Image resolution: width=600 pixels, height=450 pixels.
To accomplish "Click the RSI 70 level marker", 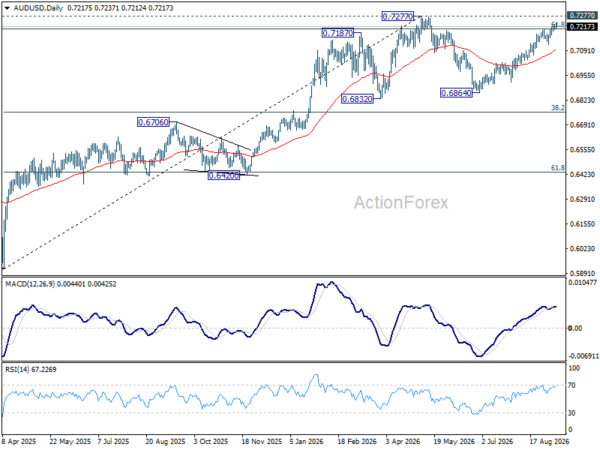I will (572, 385).
